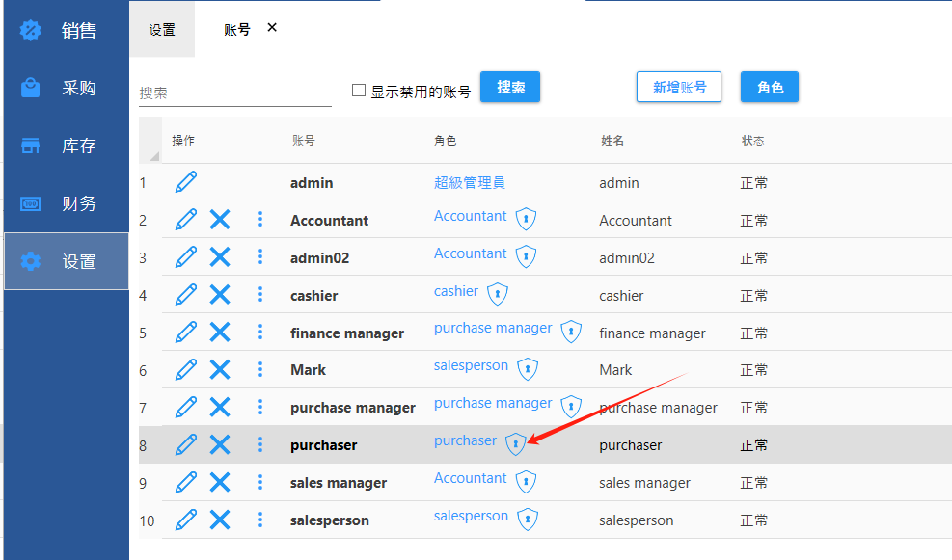Switch to the 设置 tab
This screenshot has width=952, height=560.
tap(162, 30)
